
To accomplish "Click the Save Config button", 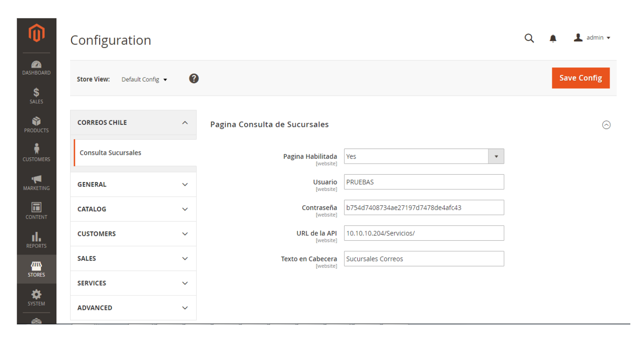I will tap(580, 78).
